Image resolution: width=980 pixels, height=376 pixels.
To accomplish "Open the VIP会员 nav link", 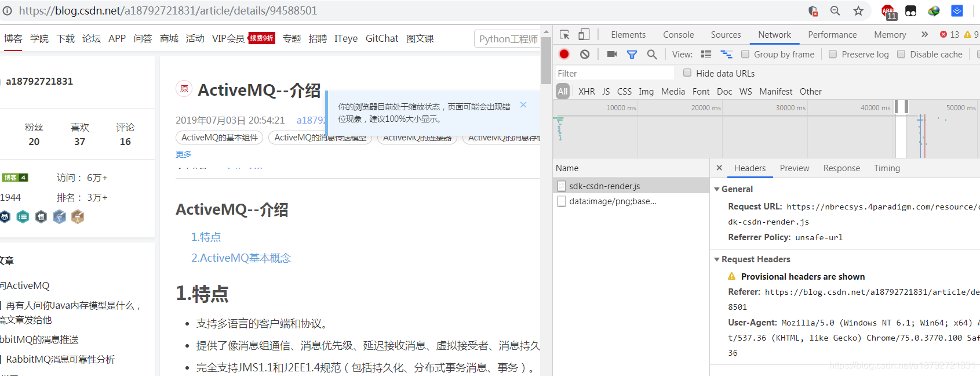I will click(x=228, y=38).
